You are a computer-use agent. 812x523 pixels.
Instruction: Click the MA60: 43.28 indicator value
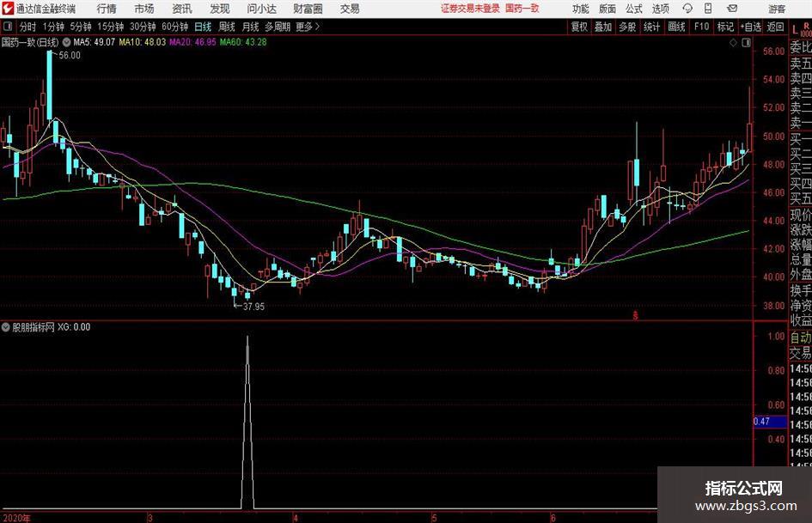pos(243,42)
